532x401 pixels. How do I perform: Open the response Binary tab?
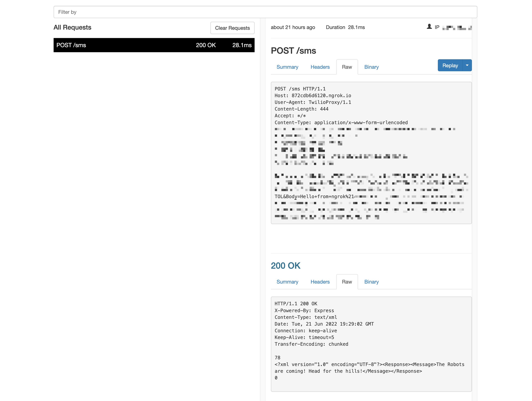(371, 282)
